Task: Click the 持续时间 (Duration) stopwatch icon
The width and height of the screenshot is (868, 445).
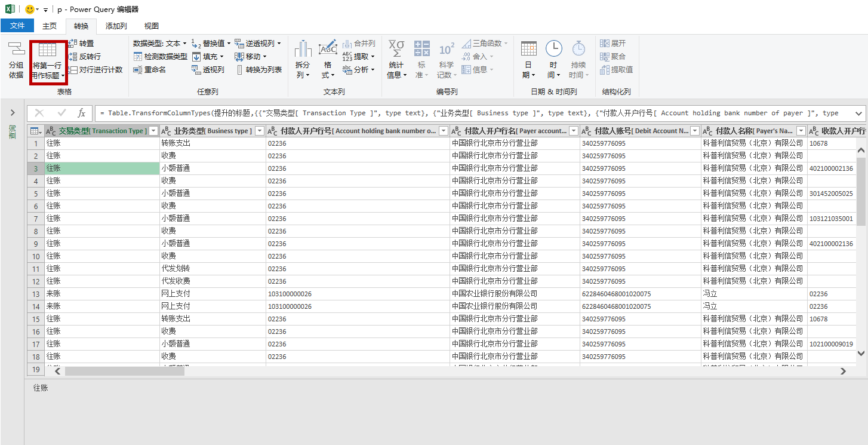Action: (x=578, y=49)
